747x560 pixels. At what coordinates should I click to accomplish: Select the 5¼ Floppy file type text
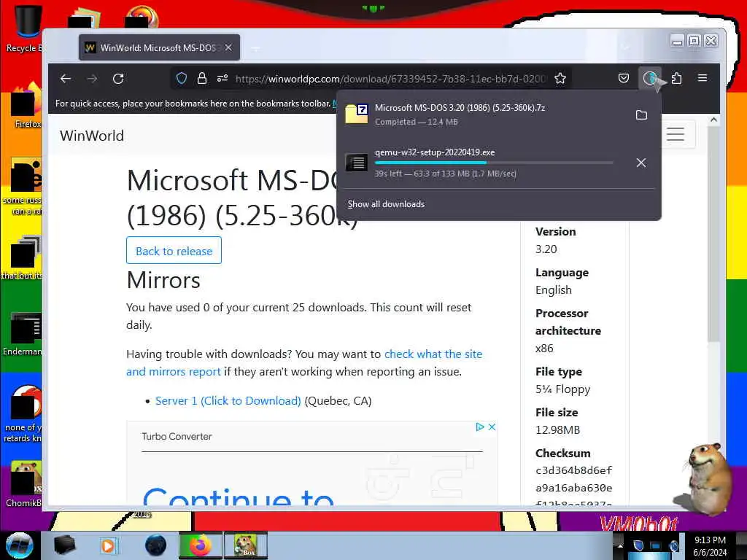[562, 389]
